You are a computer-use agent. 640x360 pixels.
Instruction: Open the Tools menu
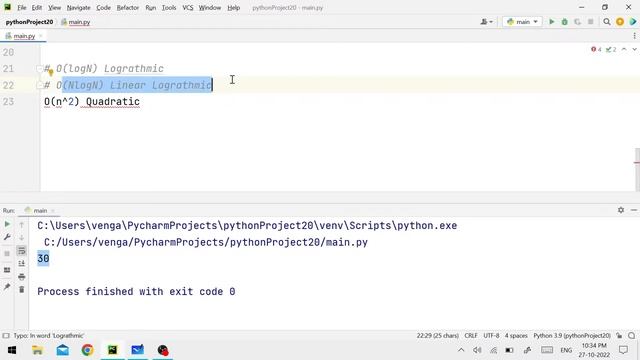click(169, 7)
